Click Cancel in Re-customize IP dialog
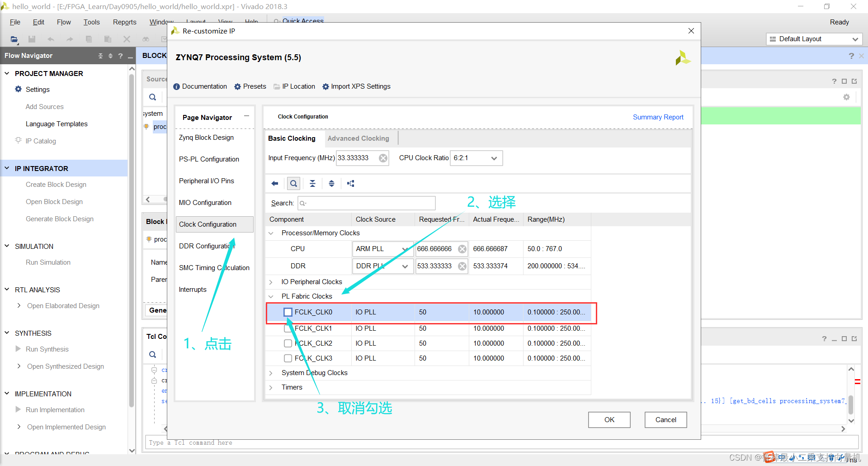 pos(666,420)
